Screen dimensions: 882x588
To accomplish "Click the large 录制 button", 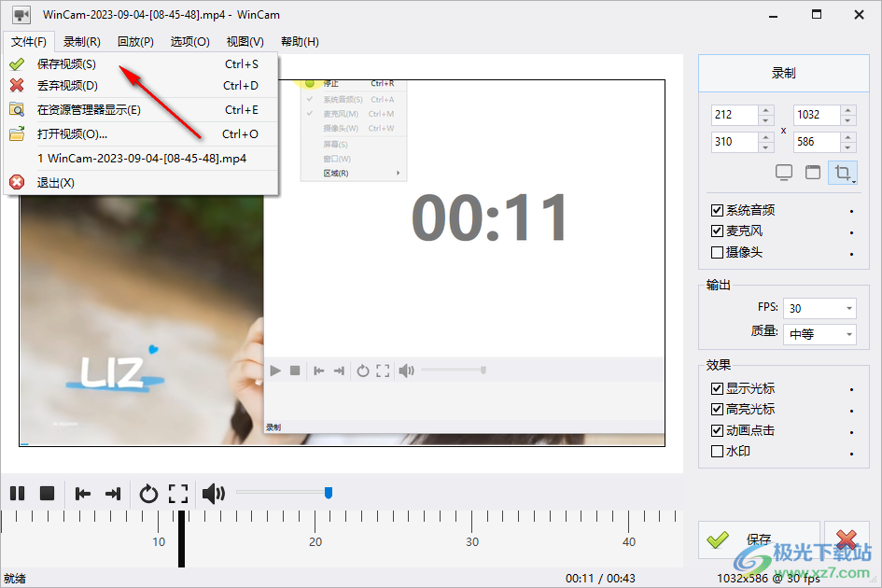I will (x=784, y=73).
